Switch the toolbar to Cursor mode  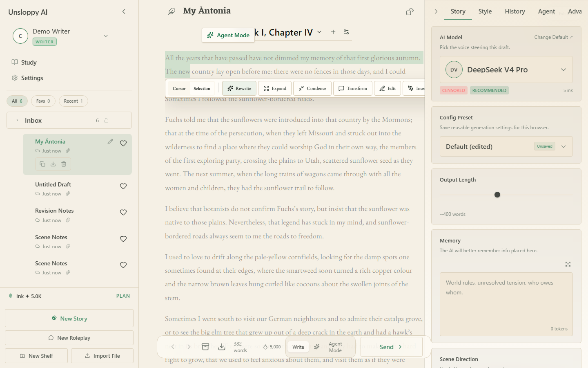click(x=179, y=88)
